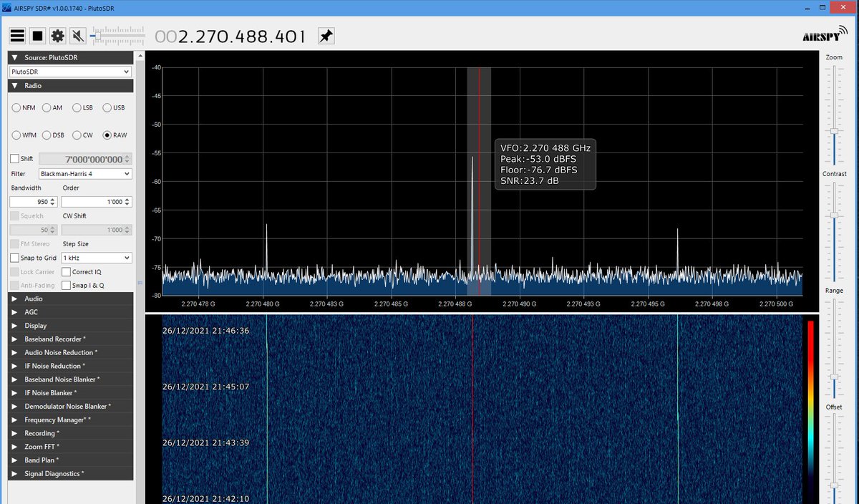
Task: Expand the Display panel
Action: click(70, 326)
